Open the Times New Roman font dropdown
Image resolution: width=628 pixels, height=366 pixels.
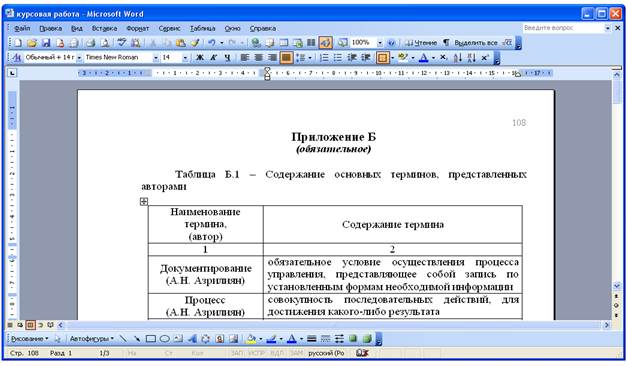(x=156, y=58)
